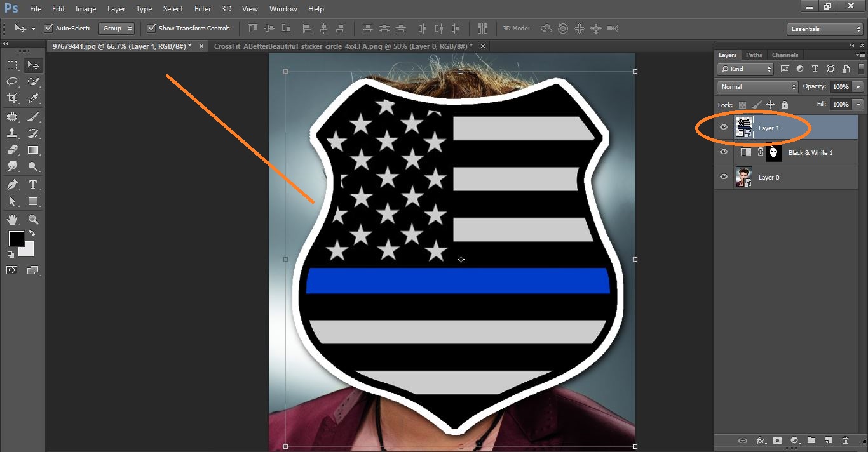
Task: Select the Eraser tool
Action: click(13, 150)
